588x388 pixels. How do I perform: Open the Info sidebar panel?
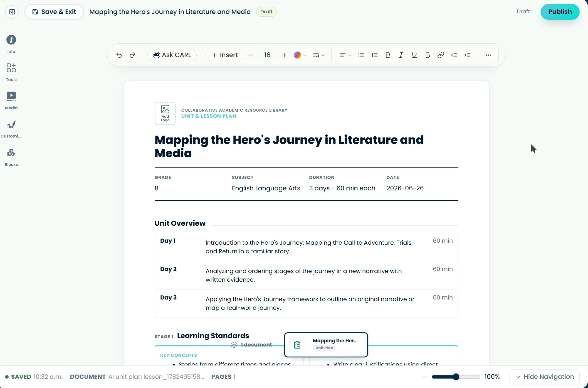(x=11, y=44)
